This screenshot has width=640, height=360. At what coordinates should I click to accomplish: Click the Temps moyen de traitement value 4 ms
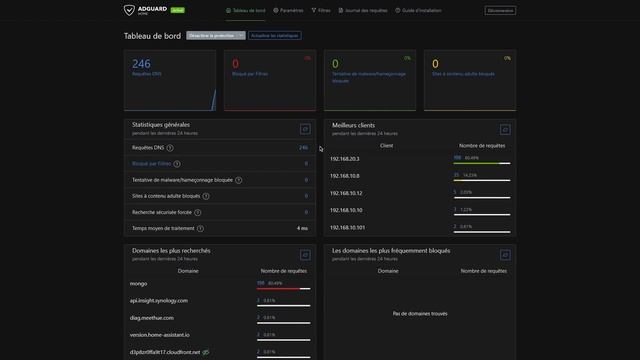(x=302, y=229)
